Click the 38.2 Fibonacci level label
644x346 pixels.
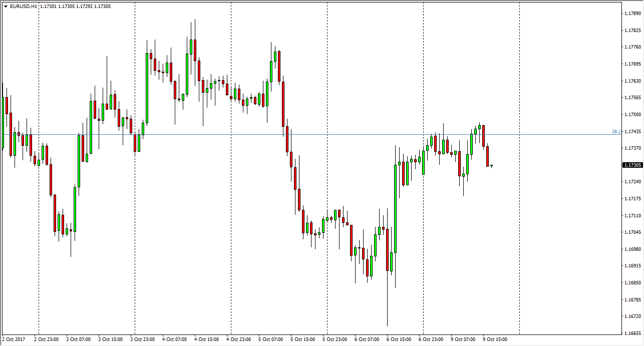(616, 132)
